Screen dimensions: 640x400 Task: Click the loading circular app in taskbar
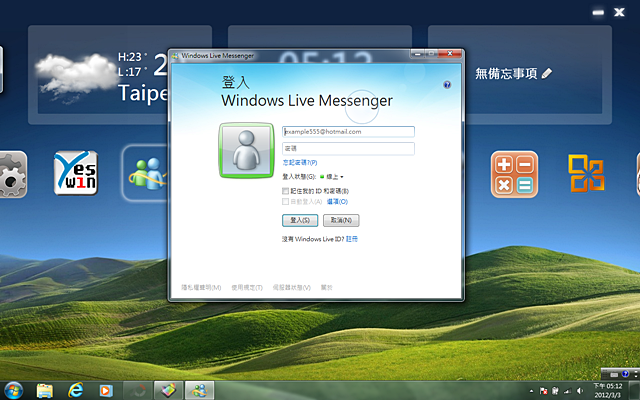pos(138,391)
